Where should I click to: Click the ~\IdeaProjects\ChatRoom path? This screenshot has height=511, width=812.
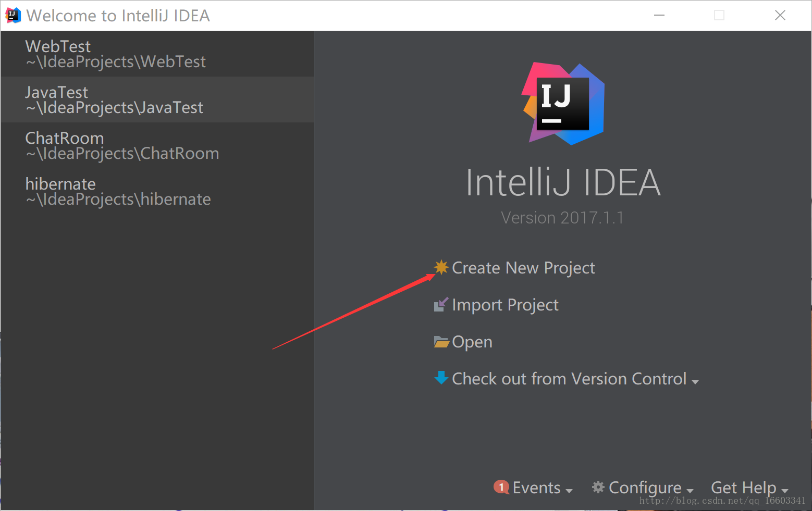(122, 154)
